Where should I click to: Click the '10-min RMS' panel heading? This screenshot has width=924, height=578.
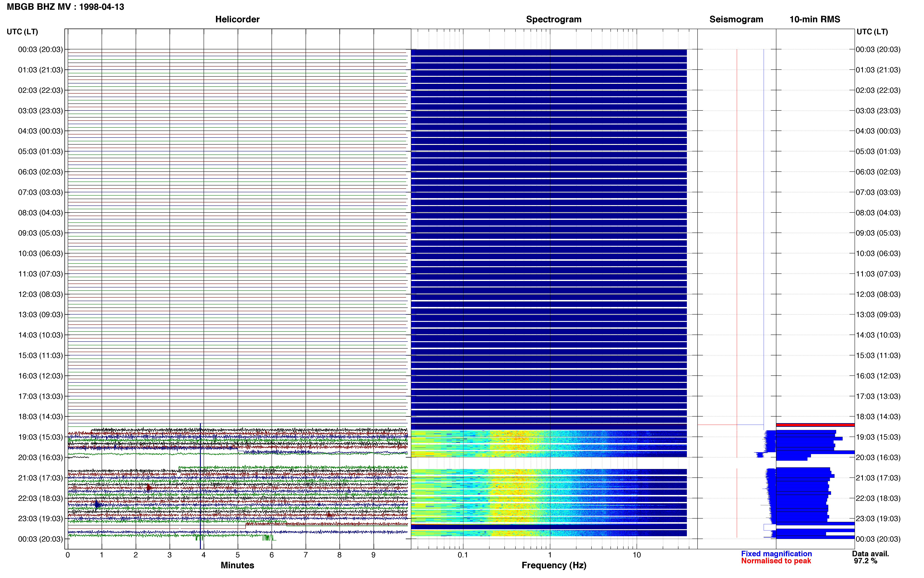tap(815, 19)
